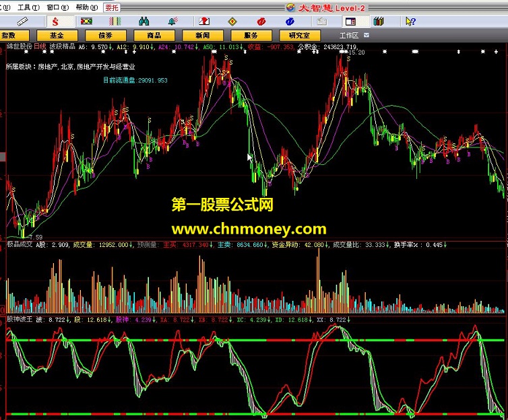508x420 pixels.
Task: Click the 波段精品 indicator name
Action: pos(62,46)
